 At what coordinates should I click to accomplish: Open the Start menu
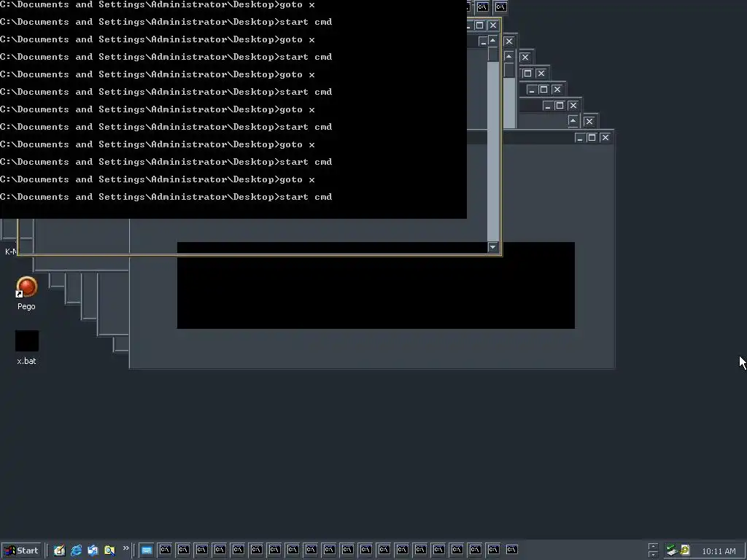(21, 551)
